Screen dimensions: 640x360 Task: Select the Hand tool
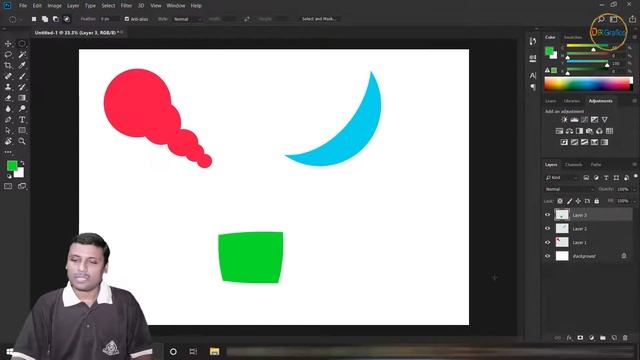(8, 141)
